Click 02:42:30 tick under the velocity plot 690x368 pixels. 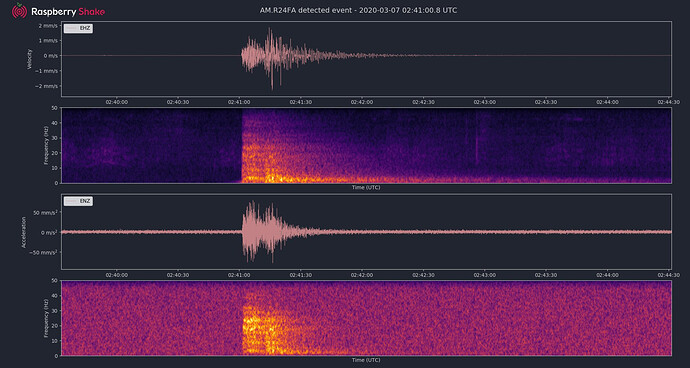423,102
